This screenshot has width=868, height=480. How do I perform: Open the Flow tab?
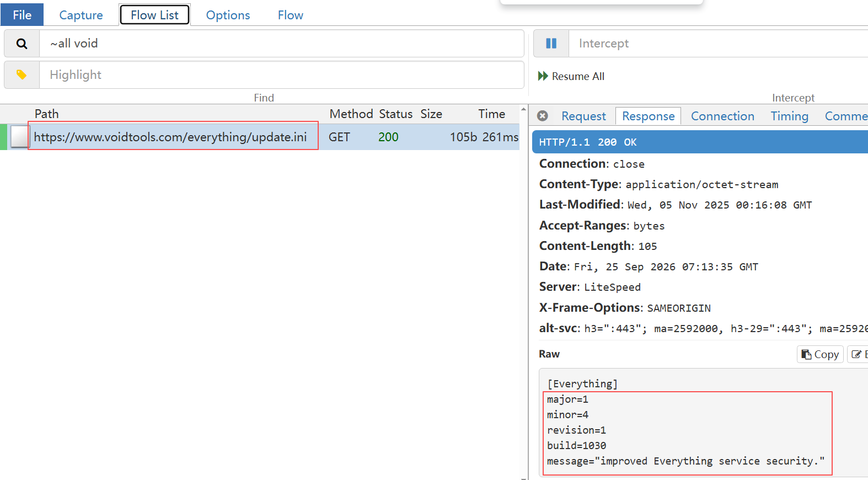click(290, 15)
